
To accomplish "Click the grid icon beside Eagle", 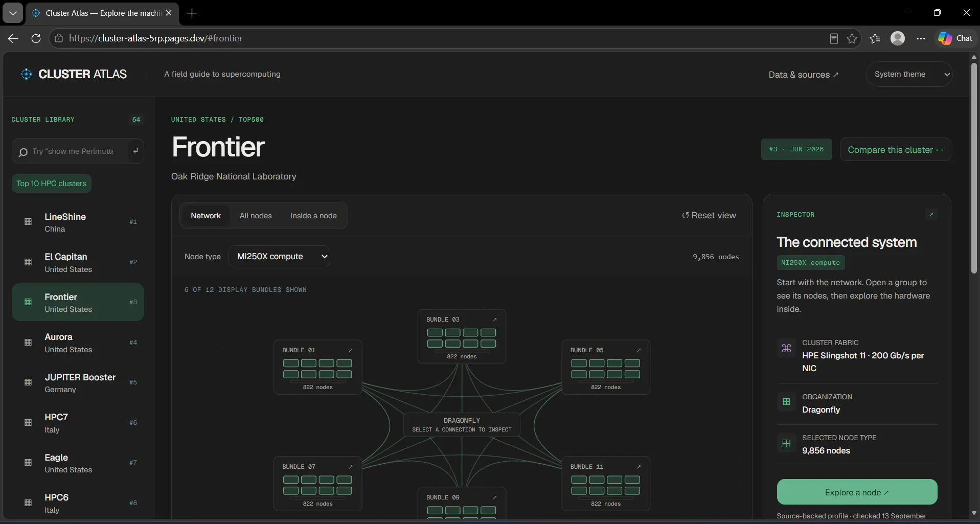I will [28, 463].
